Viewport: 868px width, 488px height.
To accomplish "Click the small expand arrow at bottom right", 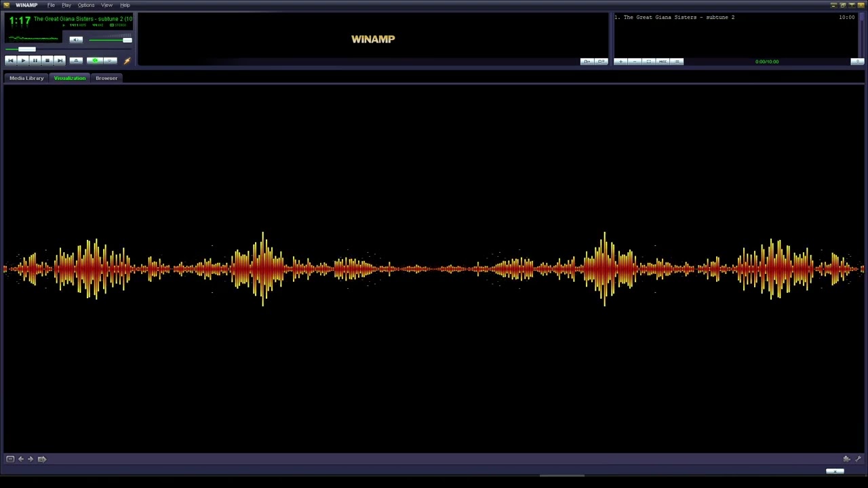I will [835, 471].
